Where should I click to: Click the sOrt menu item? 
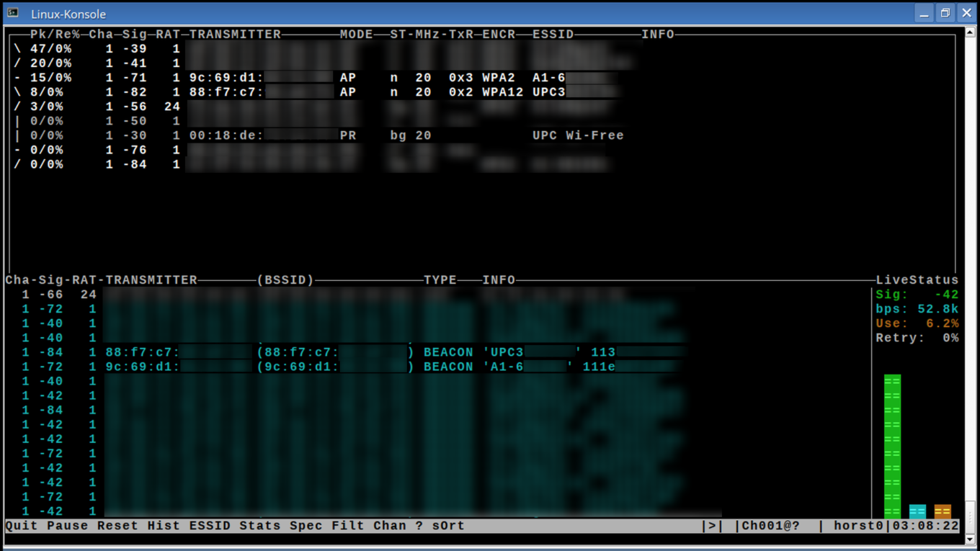point(448,526)
